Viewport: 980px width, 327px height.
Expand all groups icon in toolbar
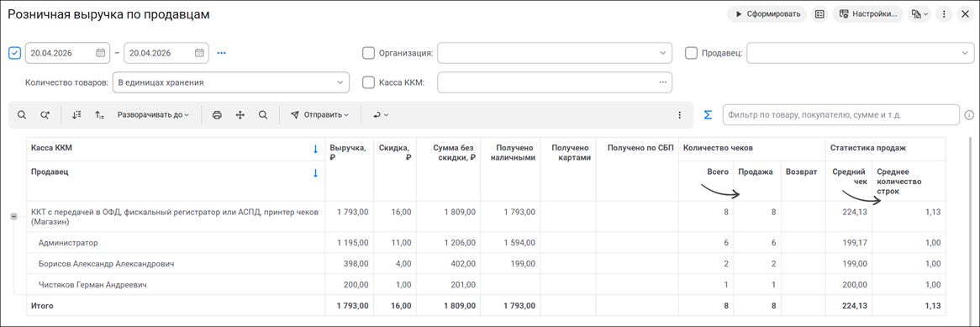click(99, 115)
